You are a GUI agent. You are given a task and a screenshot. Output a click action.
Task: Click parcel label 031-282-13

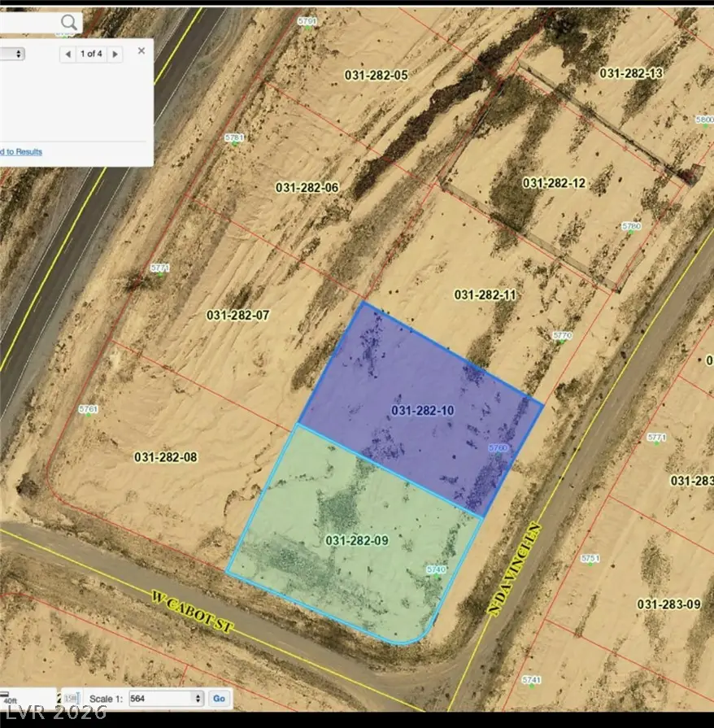click(631, 73)
